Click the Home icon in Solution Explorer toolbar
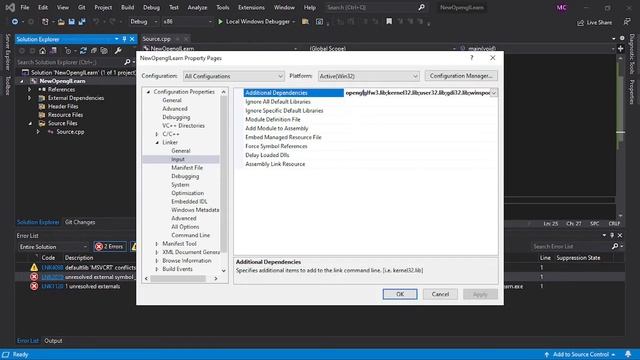The height and width of the screenshot is (360, 640). (x=42, y=51)
